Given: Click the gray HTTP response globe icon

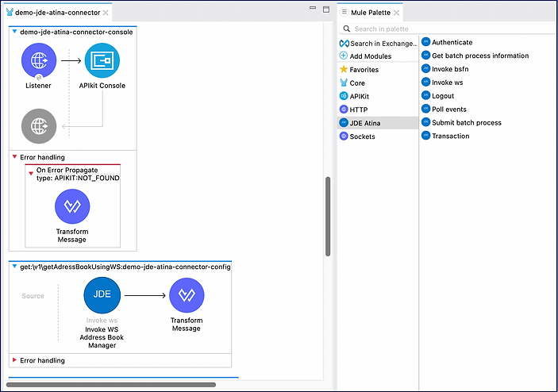Looking at the screenshot, I should tap(39, 126).
